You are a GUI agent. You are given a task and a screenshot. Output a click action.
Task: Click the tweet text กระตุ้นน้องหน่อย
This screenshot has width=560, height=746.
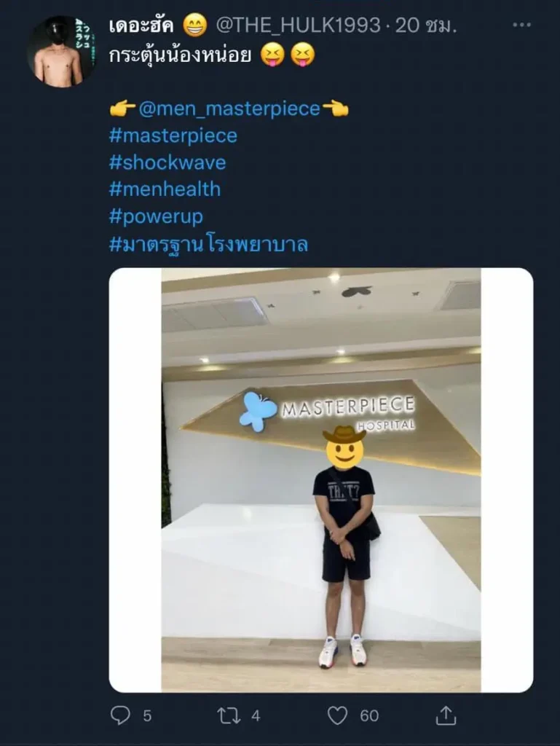[x=184, y=55]
